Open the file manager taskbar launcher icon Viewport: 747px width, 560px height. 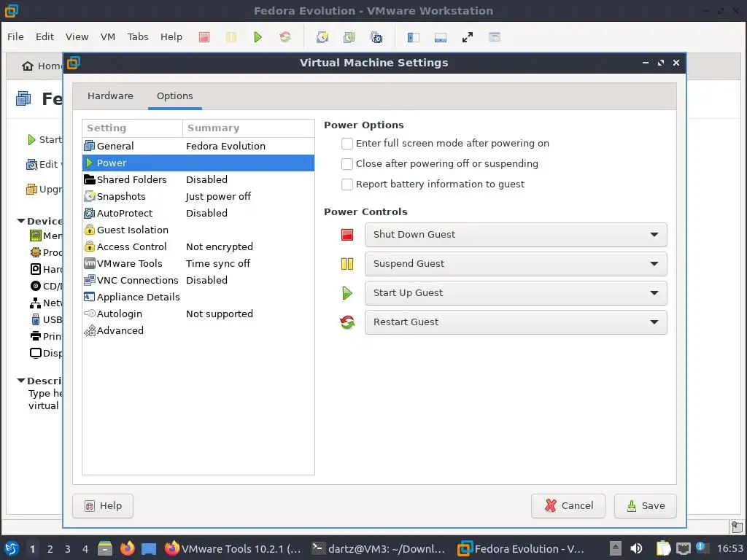pyautogui.click(x=105, y=548)
